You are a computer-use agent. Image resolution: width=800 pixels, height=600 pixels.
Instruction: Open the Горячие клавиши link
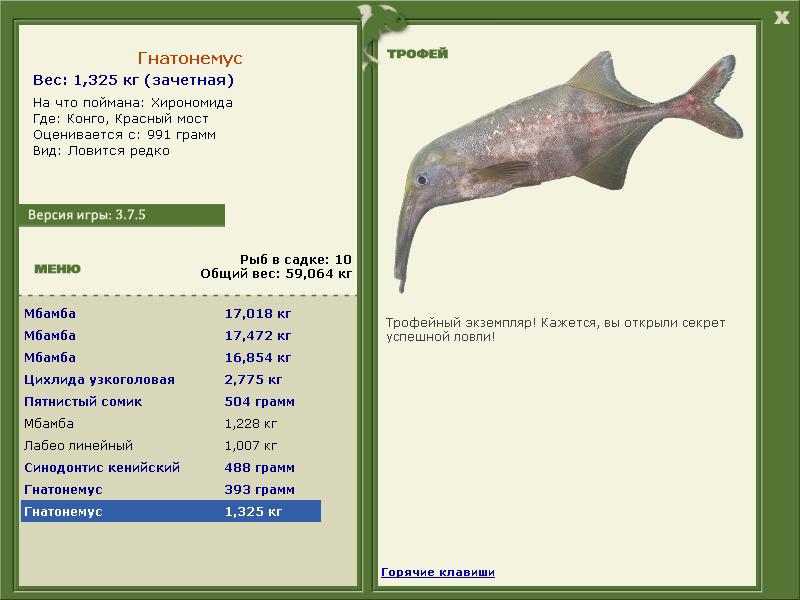click(438, 572)
